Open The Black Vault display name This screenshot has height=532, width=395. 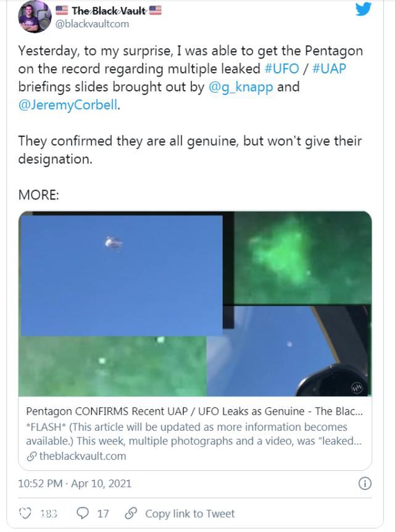coord(108,10)
